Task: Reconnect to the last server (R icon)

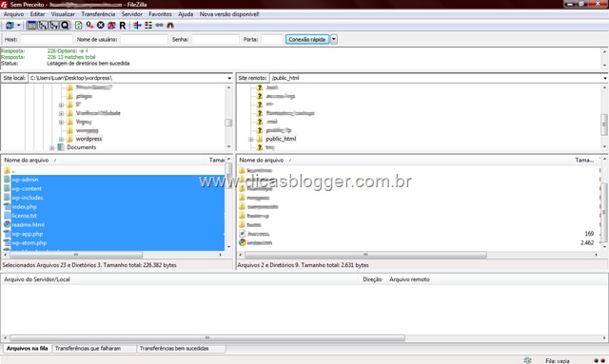Action: [123, 26]
